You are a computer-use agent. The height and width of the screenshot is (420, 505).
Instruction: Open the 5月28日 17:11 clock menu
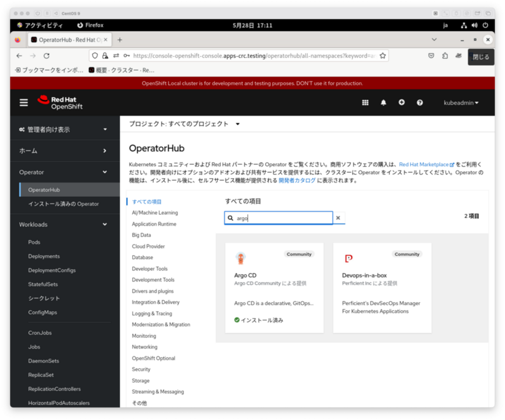coord(252,25)
